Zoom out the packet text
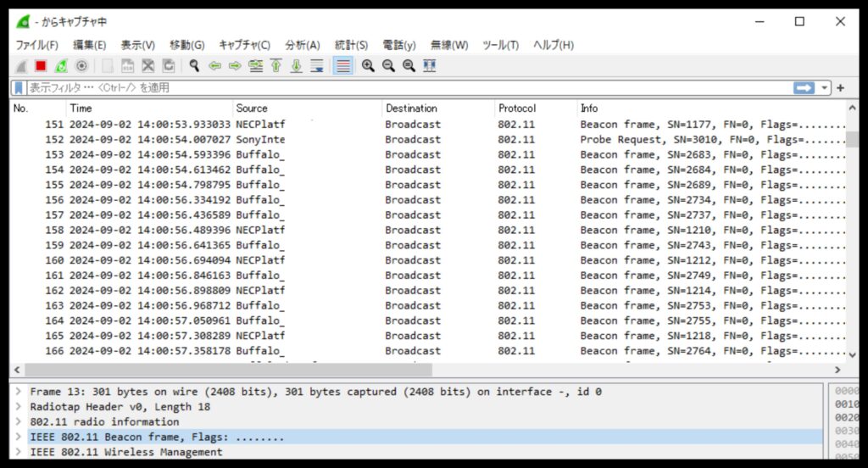Screen dimensions: 868x468 click(388, 66)
